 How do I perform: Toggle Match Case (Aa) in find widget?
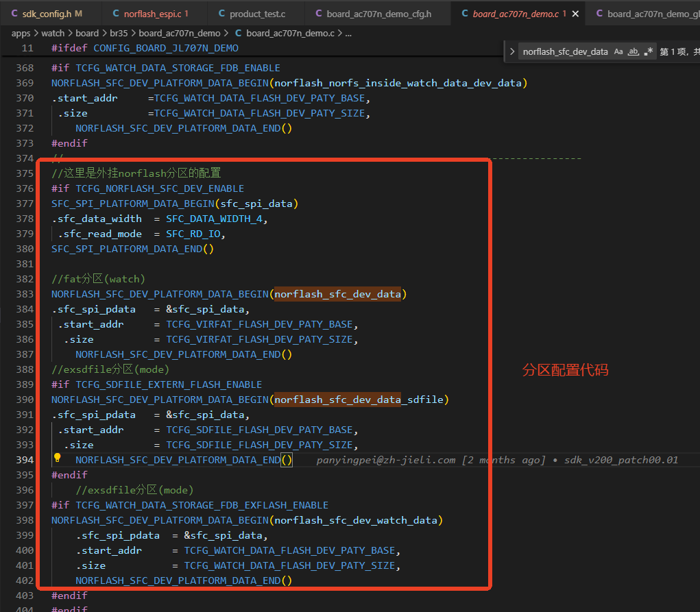click(x=618, y=52)
